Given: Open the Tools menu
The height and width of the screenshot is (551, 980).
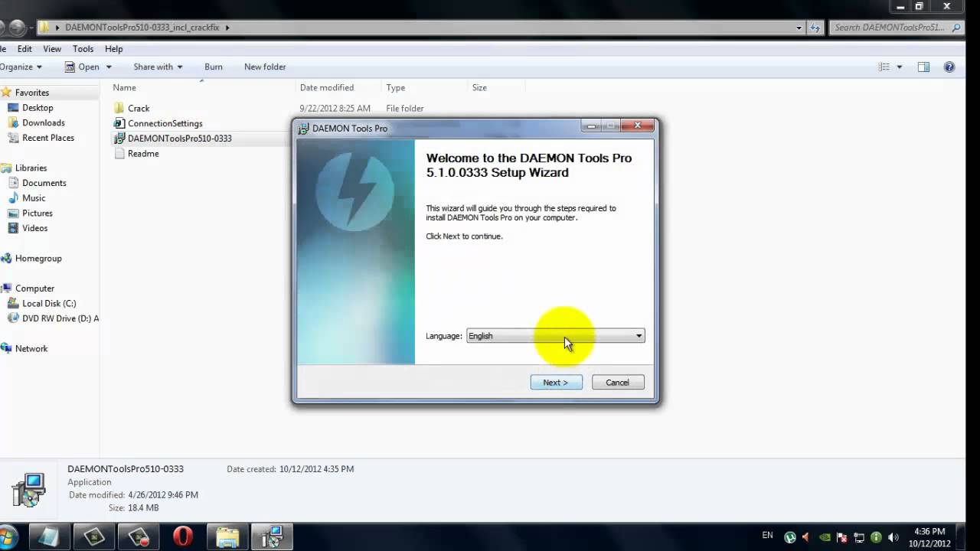Looking at the screenshot, I should [83, 49].
